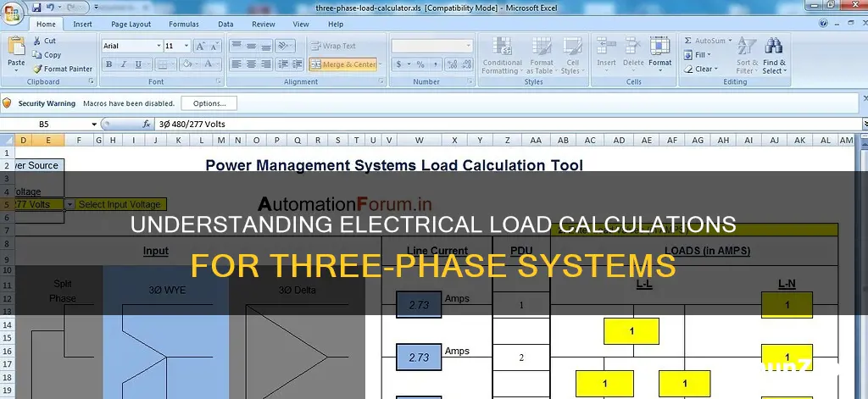Toggle Bold formatting
Screen dimensions: 868x399
(x=109, y=64)
